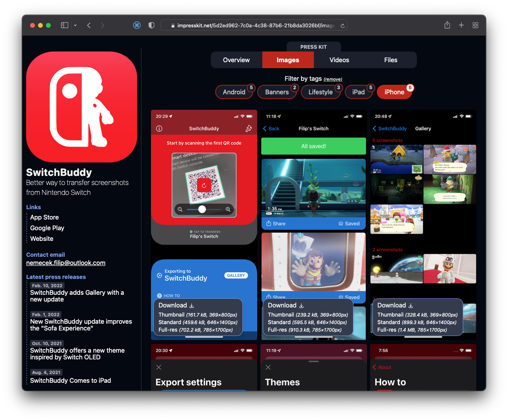The image size is (508, 420).
Task: Download Standard 459.6 kB version
Action: tap(198, 322)
